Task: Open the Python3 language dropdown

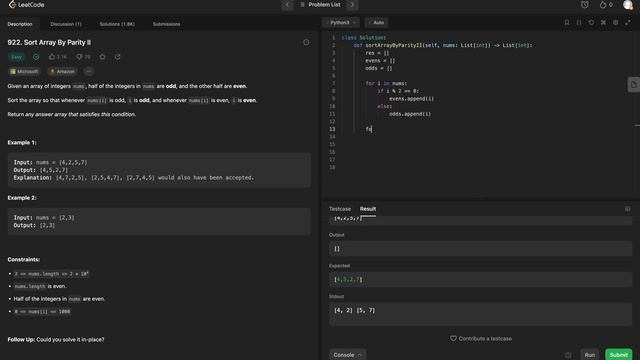Action: (x=340, y=22)
